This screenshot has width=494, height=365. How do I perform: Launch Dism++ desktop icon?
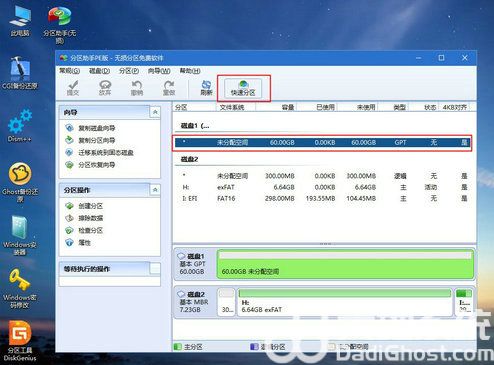[20, 125]
